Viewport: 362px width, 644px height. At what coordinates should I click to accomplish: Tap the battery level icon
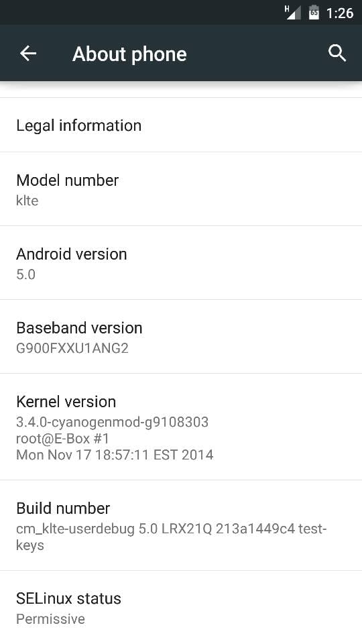(x=314, y=12)
